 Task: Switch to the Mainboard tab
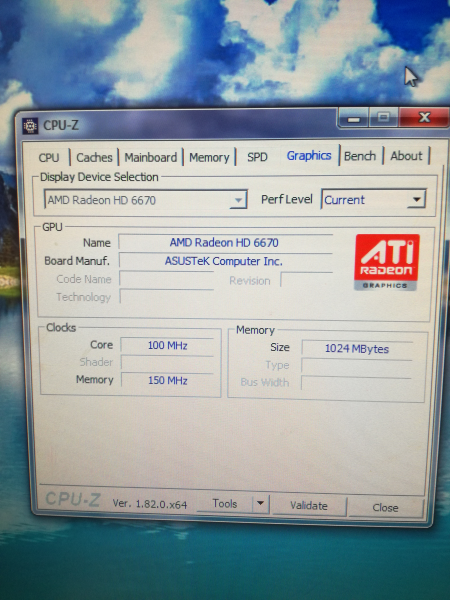coord(150,157)
